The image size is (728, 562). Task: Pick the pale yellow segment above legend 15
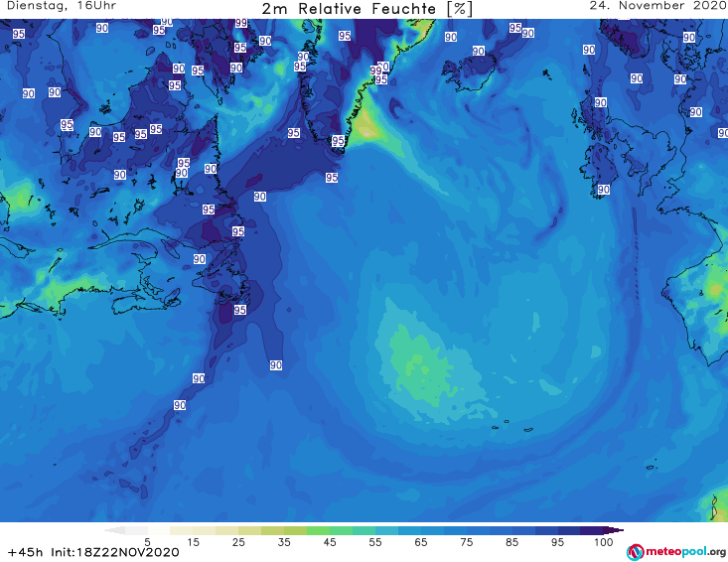point(182,530)
